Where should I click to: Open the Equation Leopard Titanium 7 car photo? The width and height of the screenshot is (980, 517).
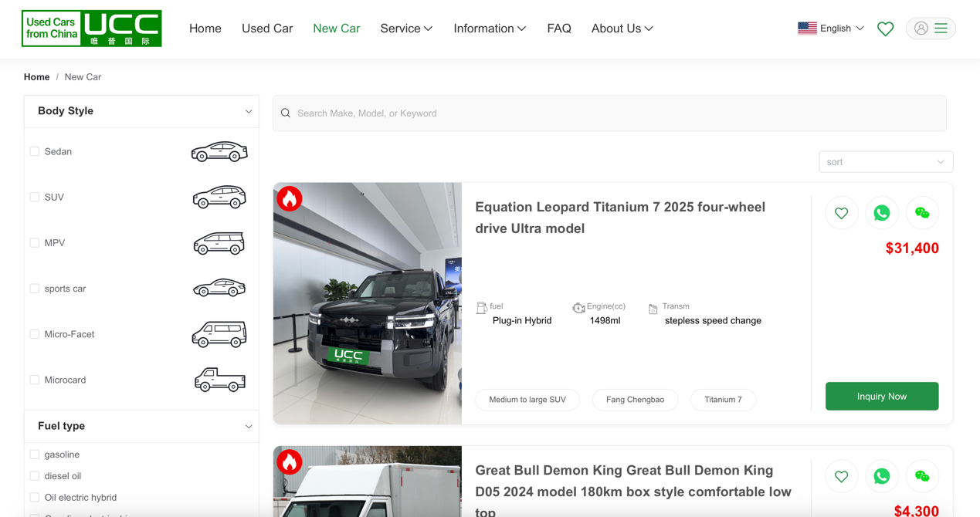(x=368, y=303)
